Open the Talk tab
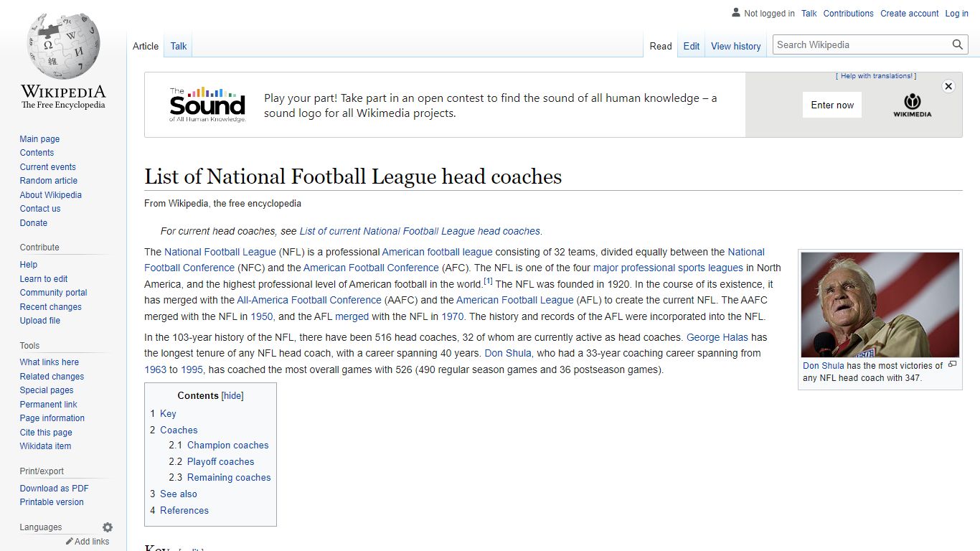This screenshot has width=980, height=551. coord(179,46)
